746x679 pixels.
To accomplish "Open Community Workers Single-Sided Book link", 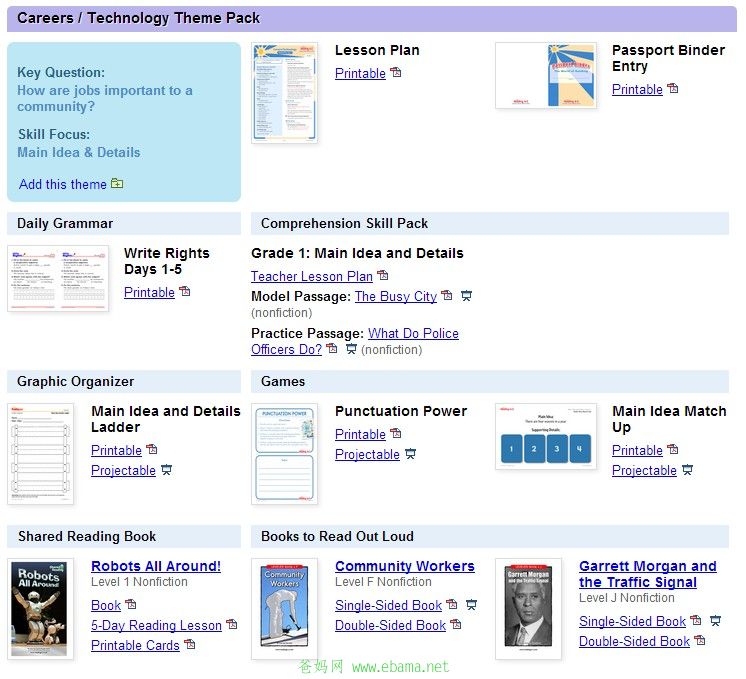I will (x=389, y=605).
